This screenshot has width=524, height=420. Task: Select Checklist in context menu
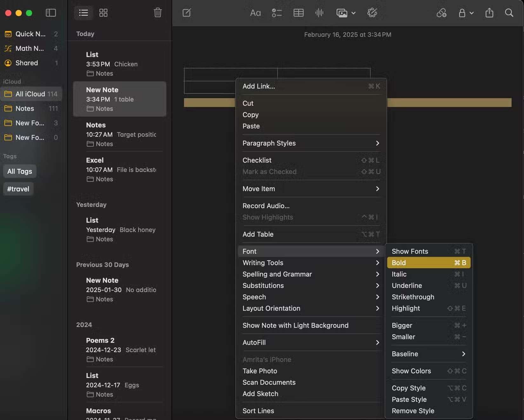click(x=311, y=160)
